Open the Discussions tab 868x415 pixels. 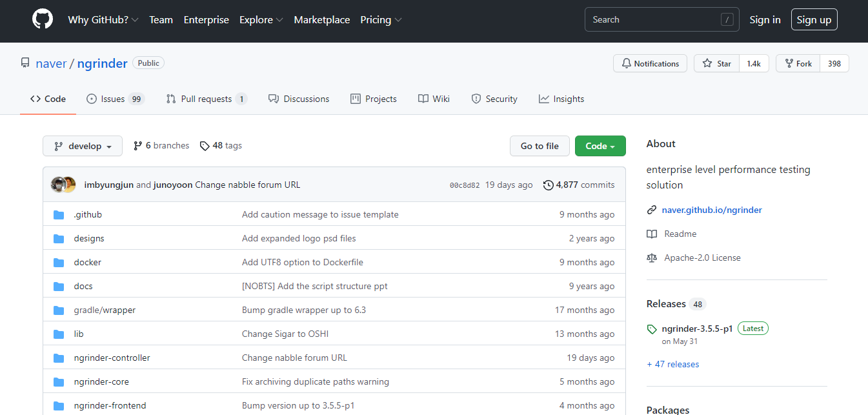coord(299,99)
